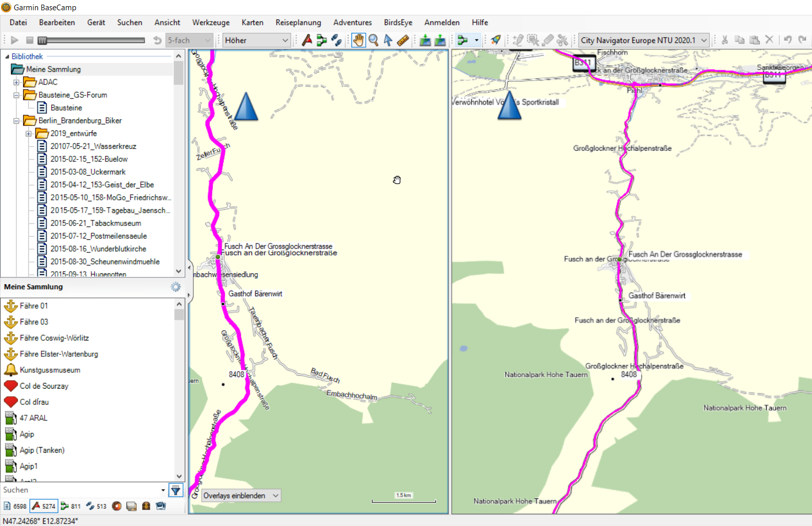
Task: Activate the Zoom magnifier tool
Action: (373, 40)
